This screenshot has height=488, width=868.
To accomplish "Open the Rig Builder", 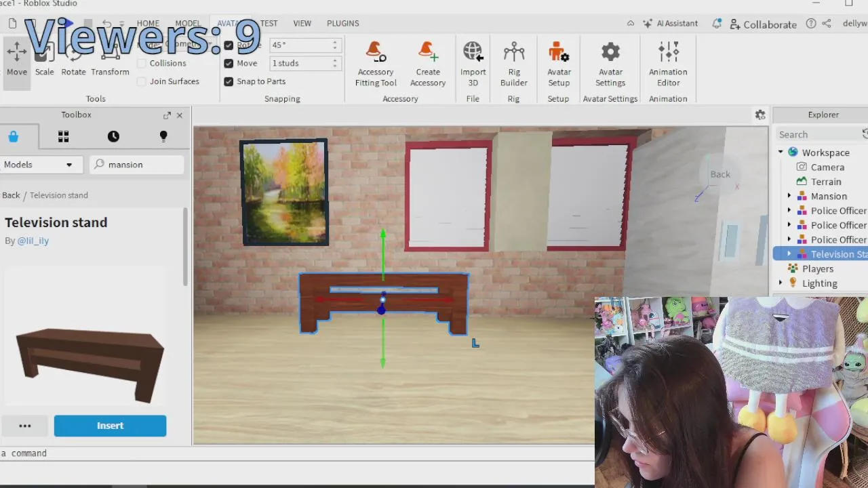I will [x=513, y=64].
